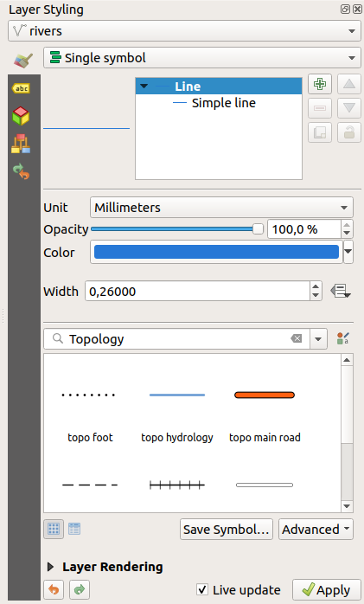Decrease Width with spinner down arrow
The width and height of the screenshot is (364, 604).
point(316,295)
